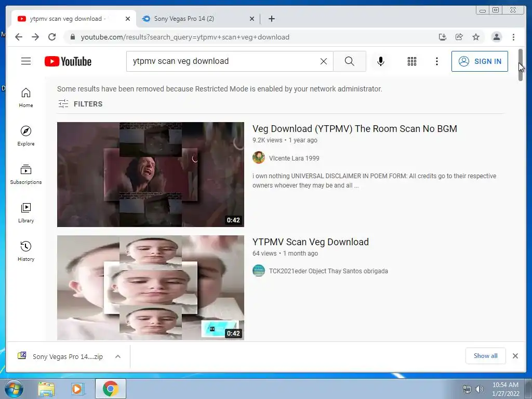Click Show all downloads
The image size is (532, 399).
click(x=486, y=355)
